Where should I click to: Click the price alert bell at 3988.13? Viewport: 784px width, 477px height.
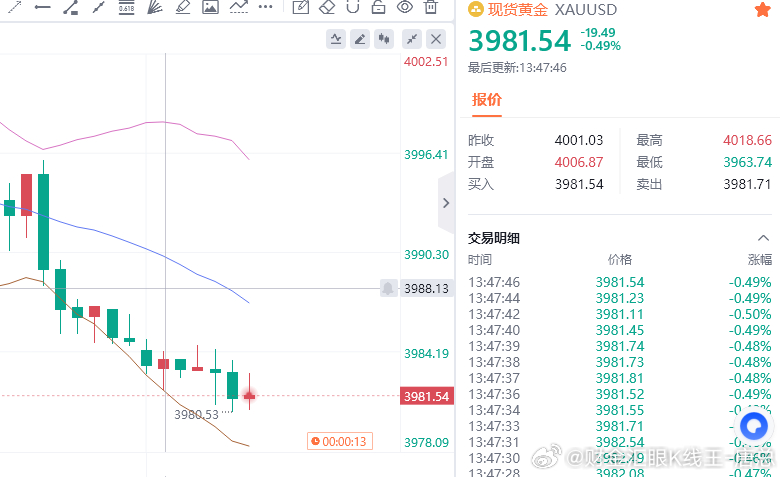tap(388, 288)
